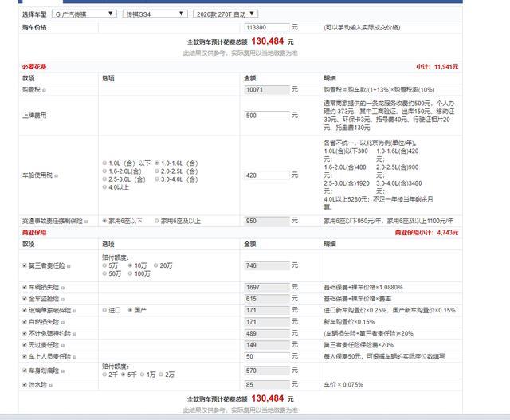Select the 家用6座及以上 radio option
510x420 pixels.
point(156,221)
